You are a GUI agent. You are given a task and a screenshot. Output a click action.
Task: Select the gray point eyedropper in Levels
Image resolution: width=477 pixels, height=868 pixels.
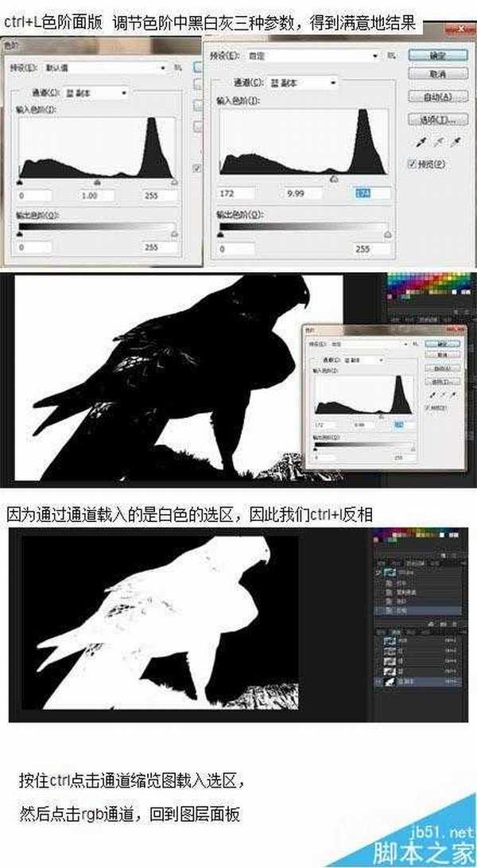[x=438, y=142]
